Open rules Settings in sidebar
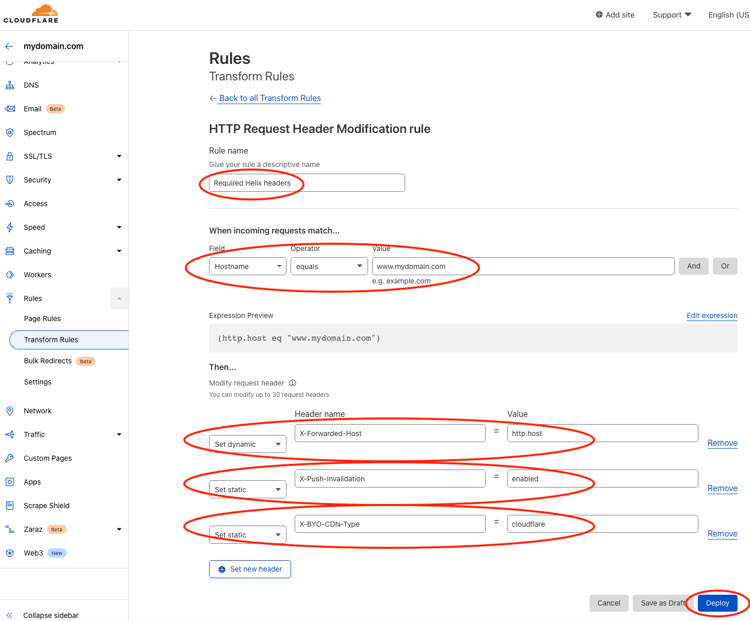Screen dimensions: 750x621 pos(37,382)
